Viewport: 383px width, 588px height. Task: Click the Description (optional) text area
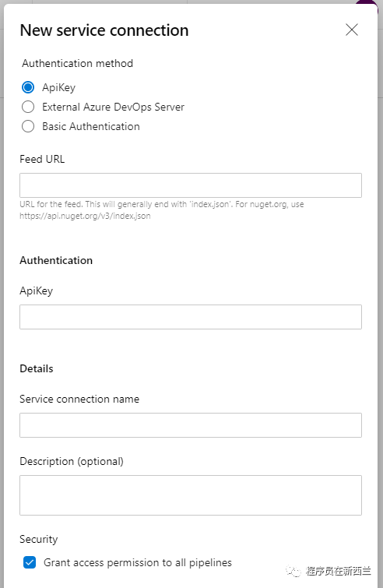coord(191,495)
